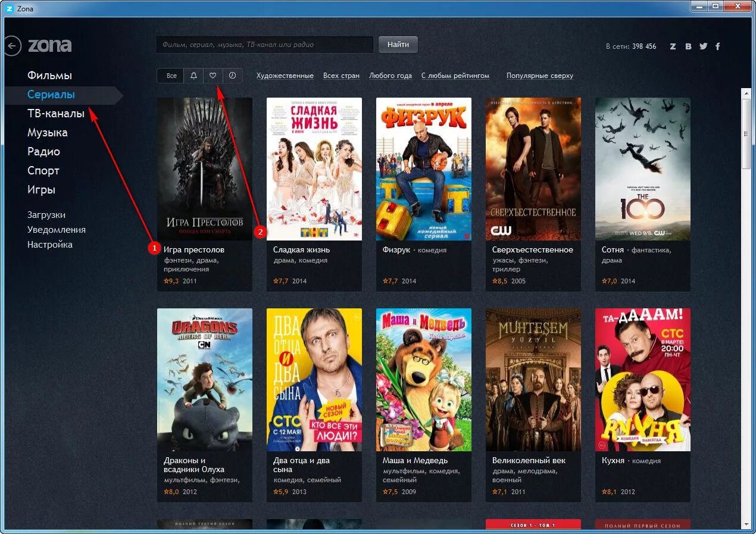Click the Zona title bar app icon

click(x=9, y=8)
